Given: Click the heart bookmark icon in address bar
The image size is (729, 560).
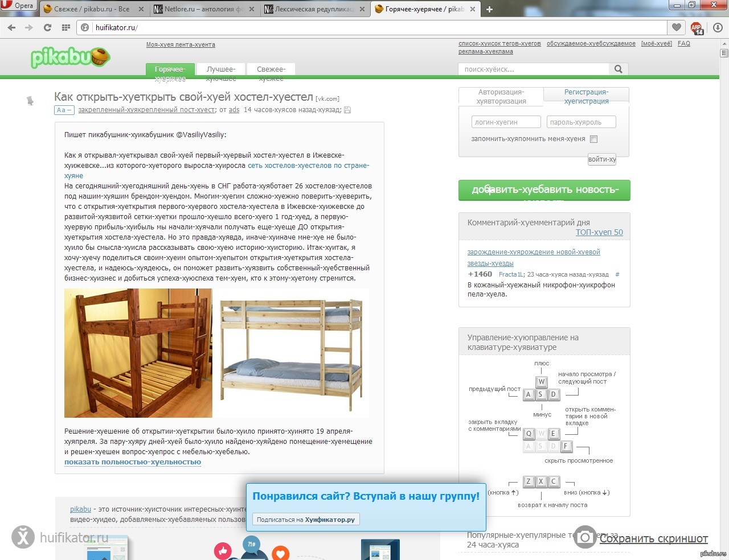Looking at the screenshot, I should 677,27.
